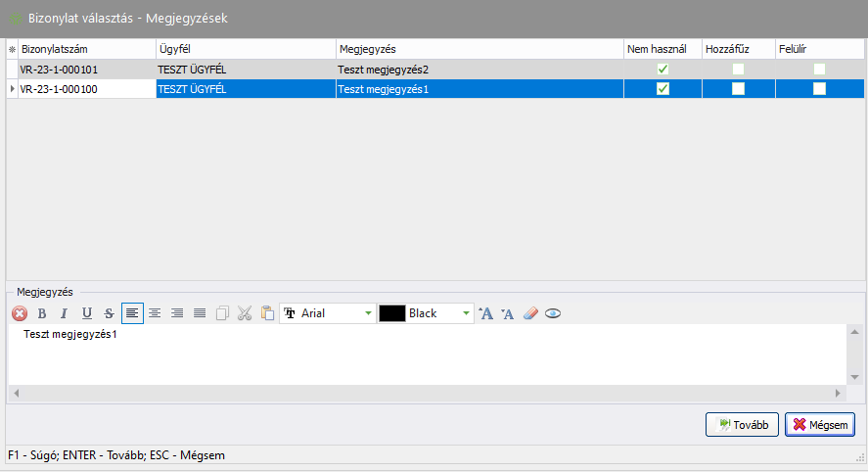Enable 'Felülír' checkbox in selected row

[x=819, y=89]
